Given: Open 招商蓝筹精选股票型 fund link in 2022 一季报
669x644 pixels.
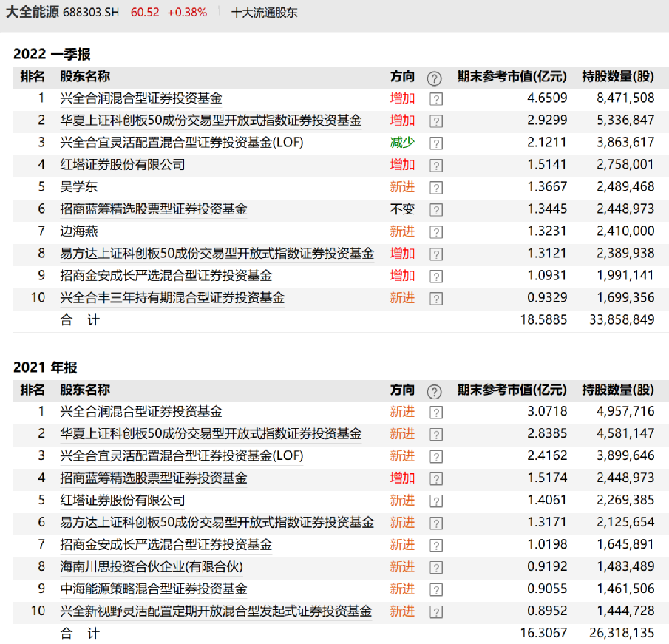Looking at the screenshot, I should (154, 209).
